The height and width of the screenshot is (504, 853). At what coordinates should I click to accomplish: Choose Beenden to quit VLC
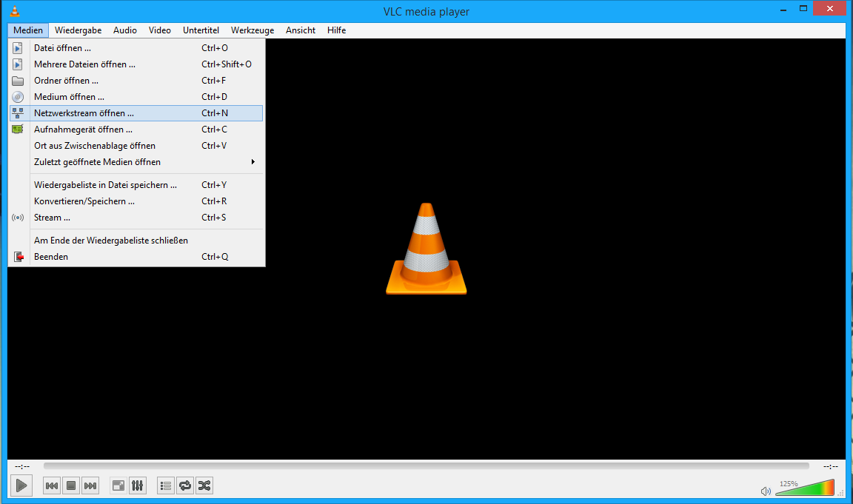pos(136,257)
